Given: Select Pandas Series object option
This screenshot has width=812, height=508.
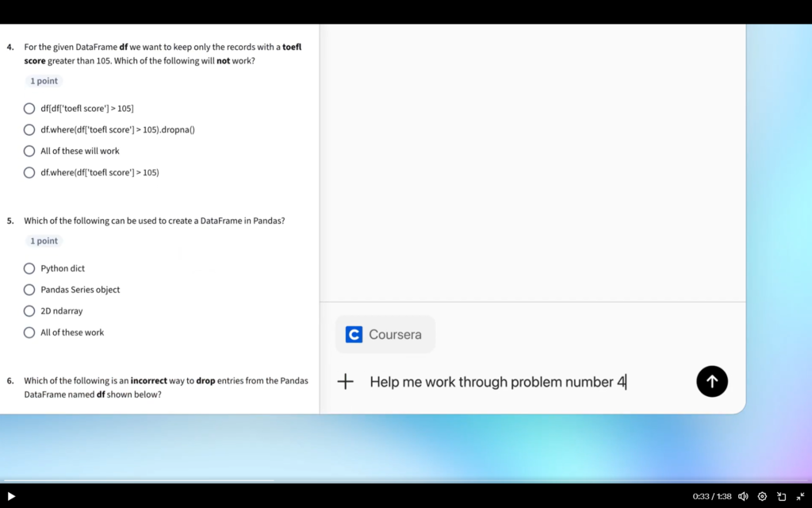Looking at the screenshot, I should [29, 290].
